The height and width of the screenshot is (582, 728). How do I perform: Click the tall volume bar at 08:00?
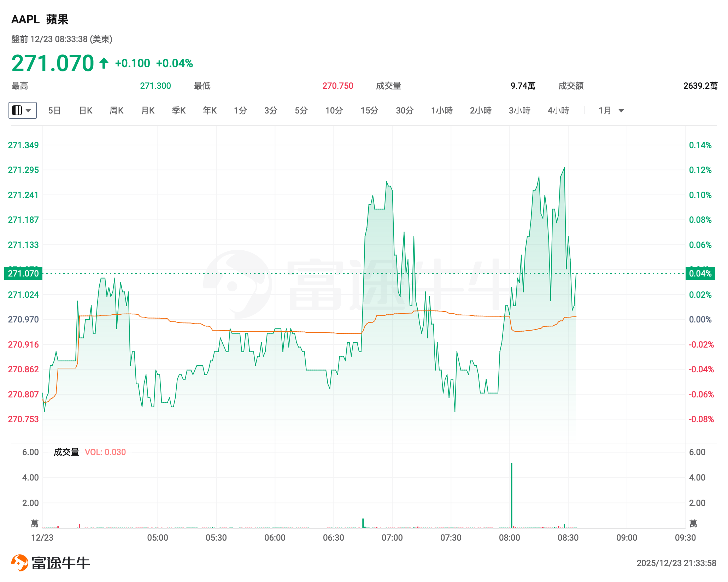pos(511,495)
